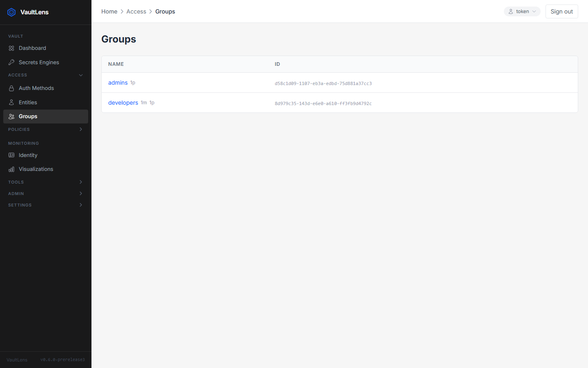
Task: Click the Auth Methods lock icon
Action: click(11, 88)
